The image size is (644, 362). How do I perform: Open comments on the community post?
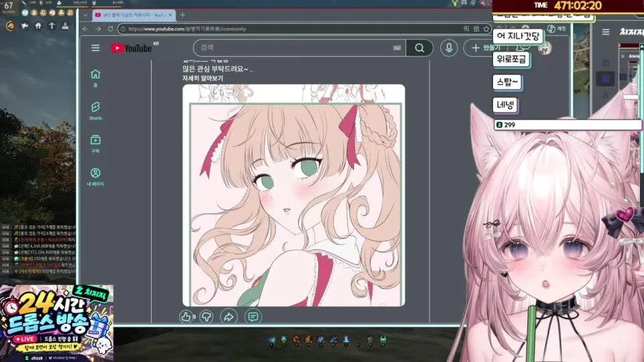tap(253, 316)
